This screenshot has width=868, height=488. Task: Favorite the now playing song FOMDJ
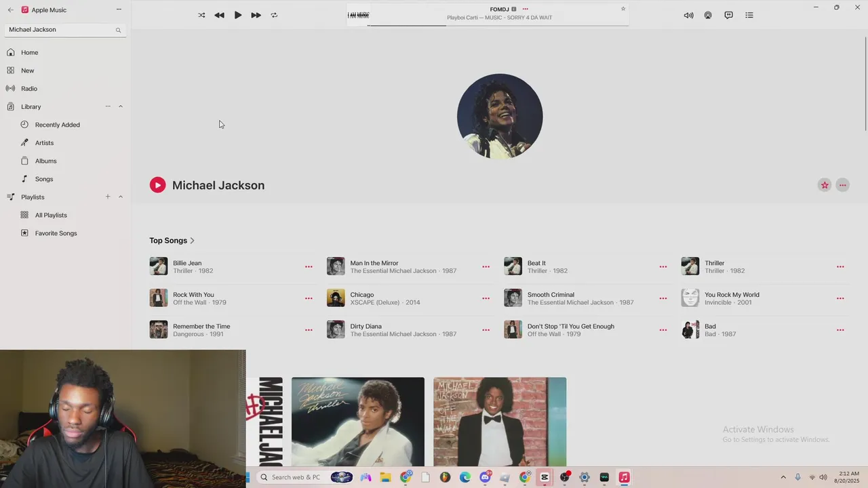[623, 9]
